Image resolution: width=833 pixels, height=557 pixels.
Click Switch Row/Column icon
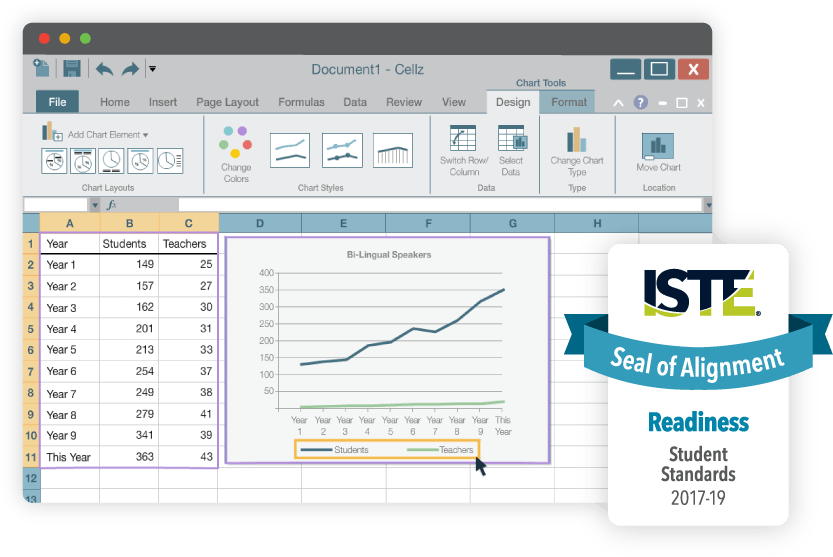[x=463, y=139]
